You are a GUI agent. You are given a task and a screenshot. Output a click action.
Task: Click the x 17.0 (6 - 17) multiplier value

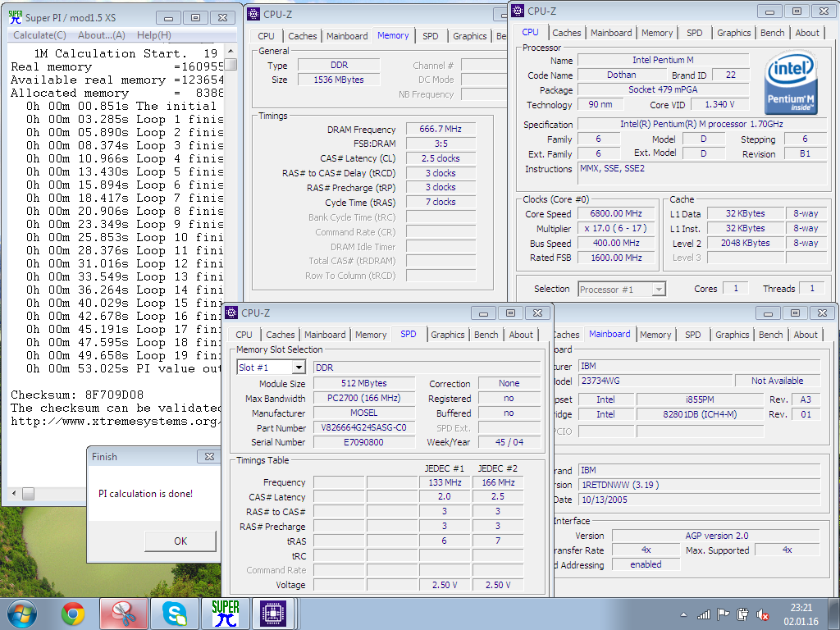616,228
